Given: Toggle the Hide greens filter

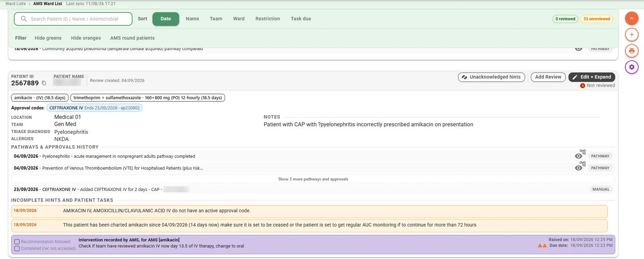Looking at the screenshot, I should [48, 38].
